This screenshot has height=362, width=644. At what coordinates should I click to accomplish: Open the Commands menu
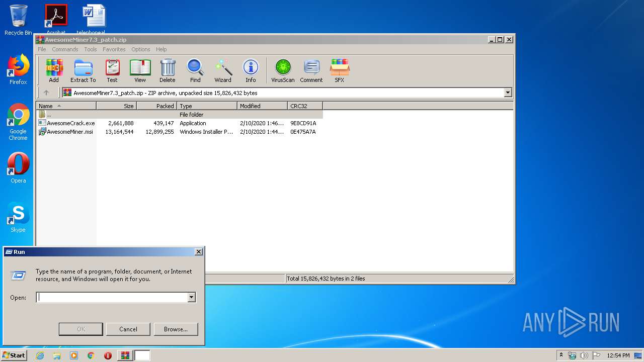point(65,49)
